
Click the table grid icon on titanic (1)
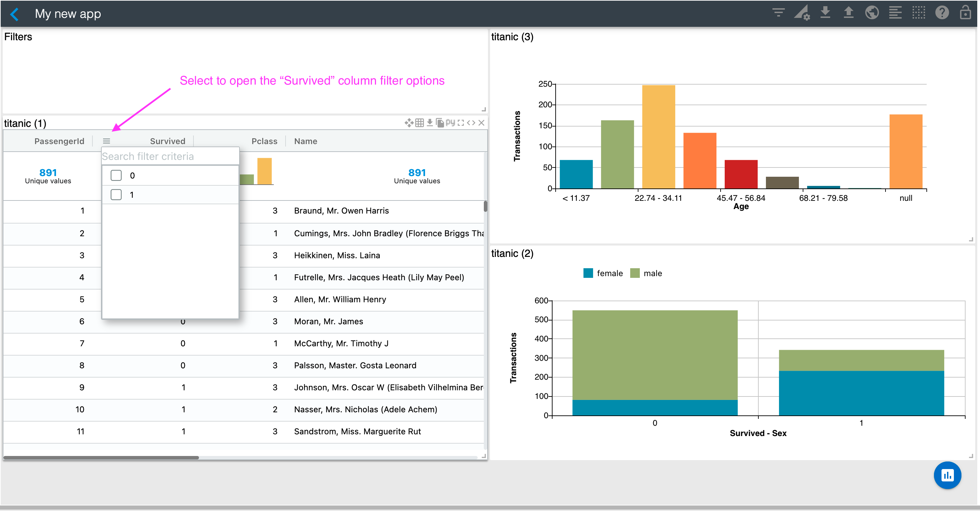[x=419, y=123]
